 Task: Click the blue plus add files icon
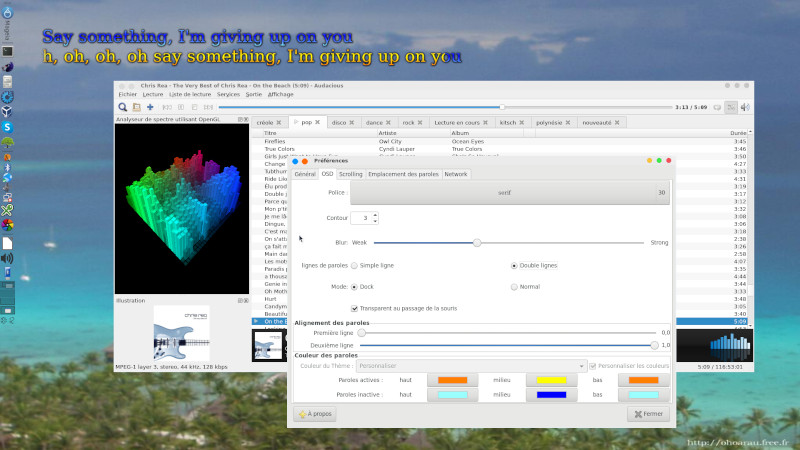click(150, 107)
